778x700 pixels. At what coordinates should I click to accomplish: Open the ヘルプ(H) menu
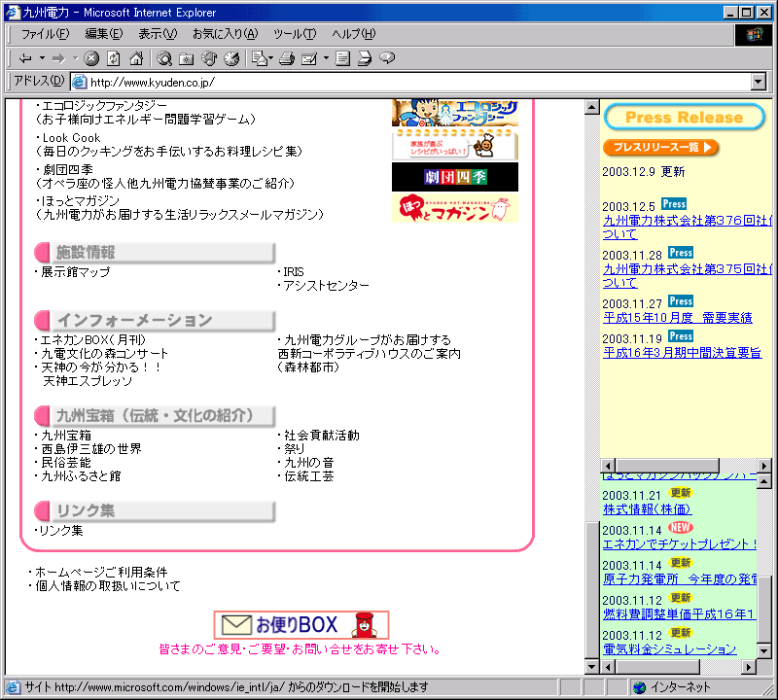click(354, 34)
